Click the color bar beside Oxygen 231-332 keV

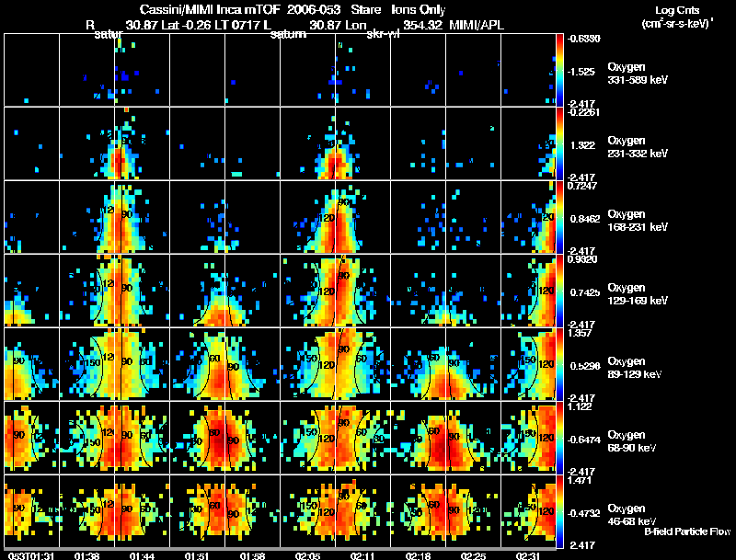click(x=559, y=143)
